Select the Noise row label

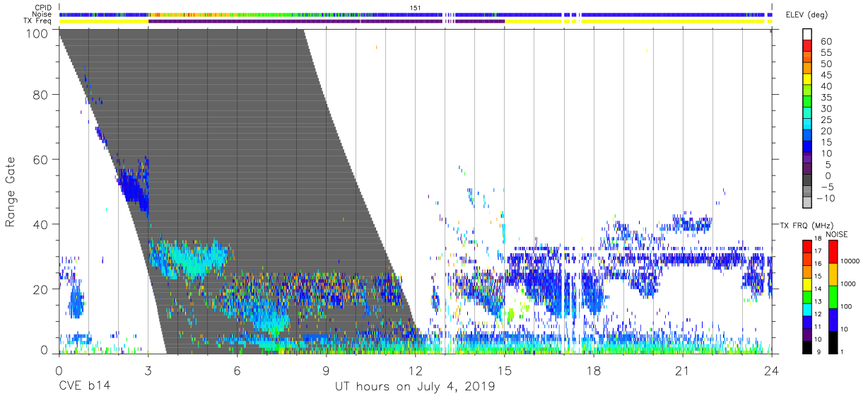(x=42, y=14)
